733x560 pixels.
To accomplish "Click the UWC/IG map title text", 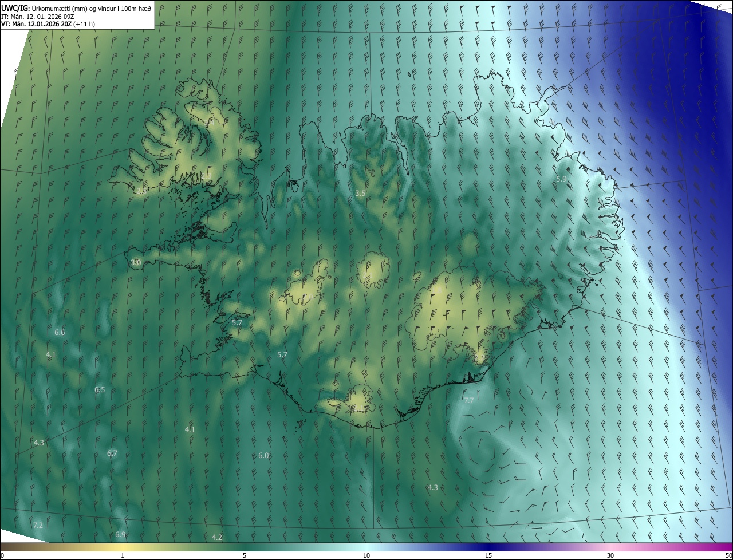I will (x=76, y=7).
